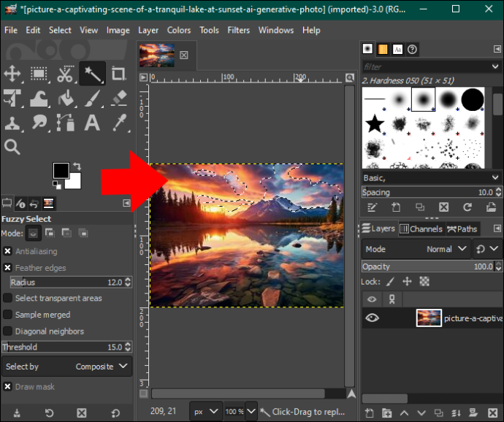Pick the large solid black round brush

point(473,99)
